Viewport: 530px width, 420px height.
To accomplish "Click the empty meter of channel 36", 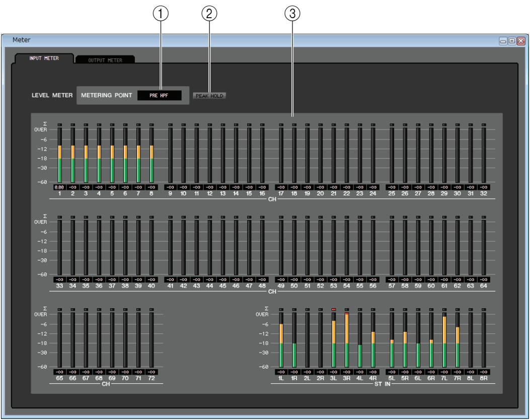I will point(99,248).
